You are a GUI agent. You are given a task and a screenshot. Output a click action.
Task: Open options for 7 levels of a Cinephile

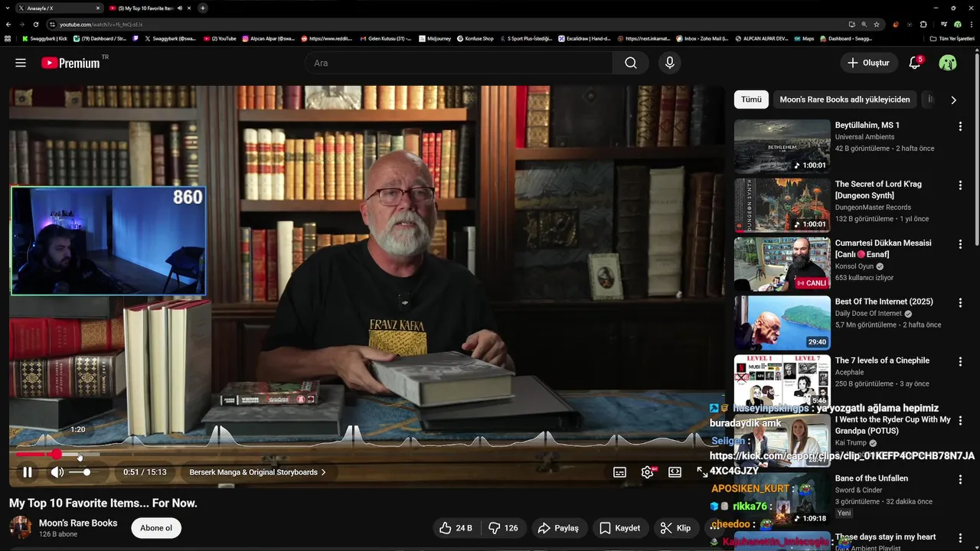960,362
